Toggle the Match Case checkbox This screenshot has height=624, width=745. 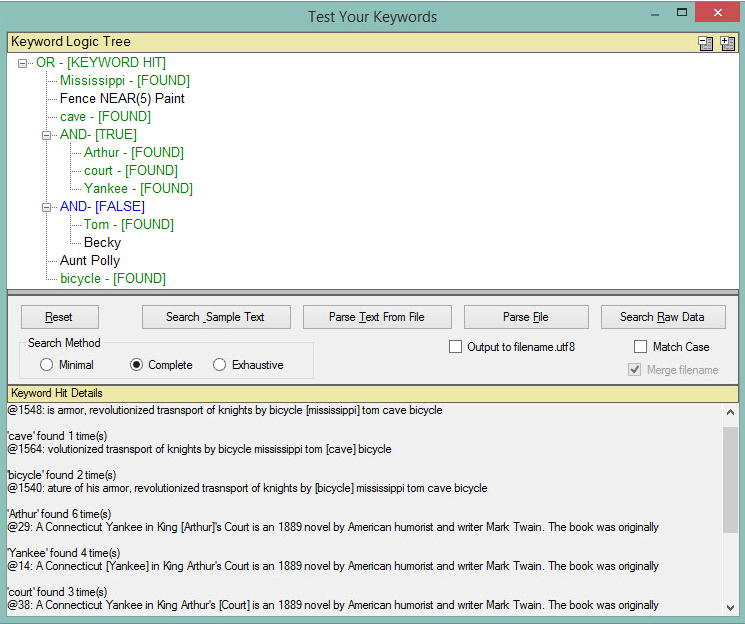coord(641,347)
